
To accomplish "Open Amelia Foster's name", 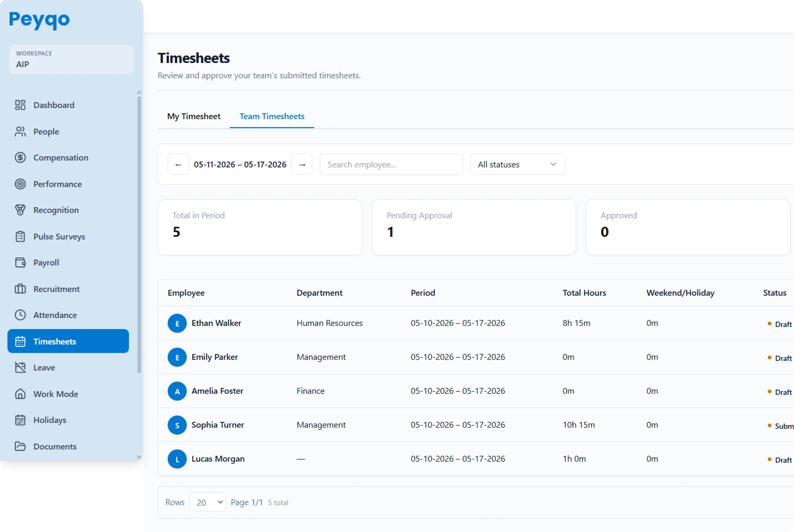I will 217,391.
